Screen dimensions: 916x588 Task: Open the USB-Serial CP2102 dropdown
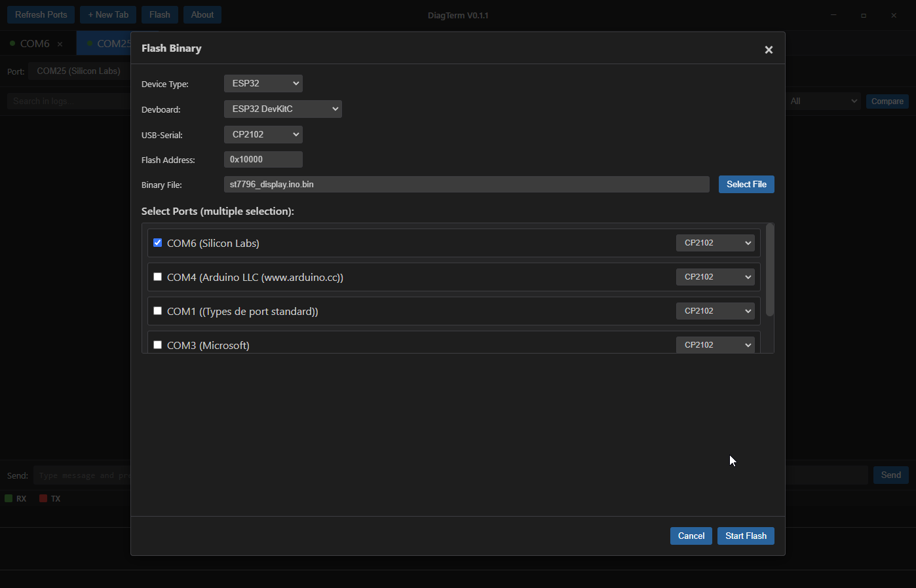click(x=263, y=134)
